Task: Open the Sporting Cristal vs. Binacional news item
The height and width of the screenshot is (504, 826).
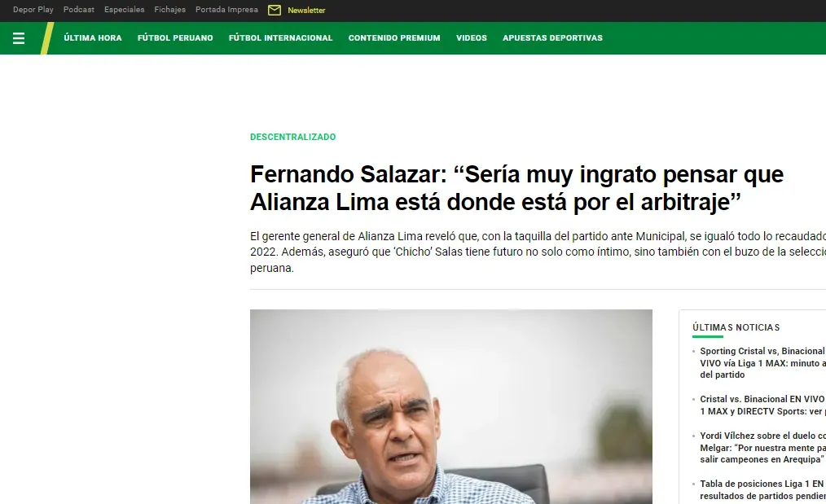Action: pyautogui.click(x=762, y=363)
